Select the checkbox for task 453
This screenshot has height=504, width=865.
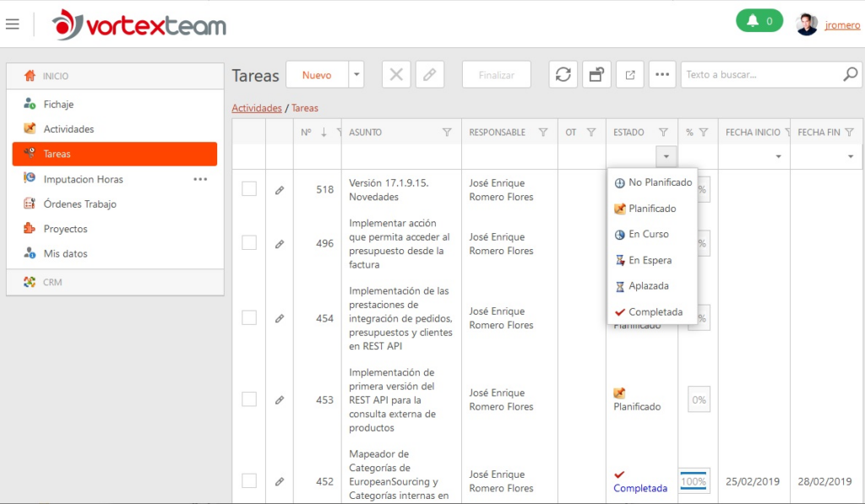click(x=249, y=399)
